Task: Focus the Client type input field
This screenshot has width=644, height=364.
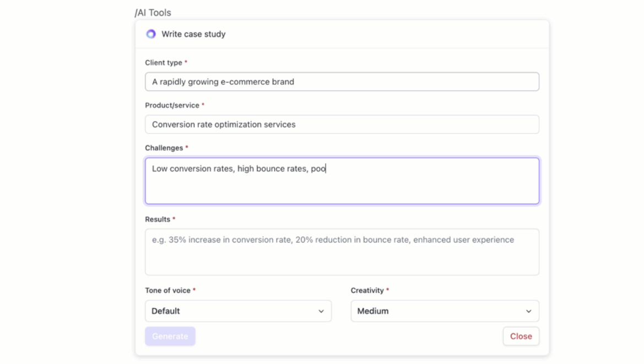Action: point(342,82)
